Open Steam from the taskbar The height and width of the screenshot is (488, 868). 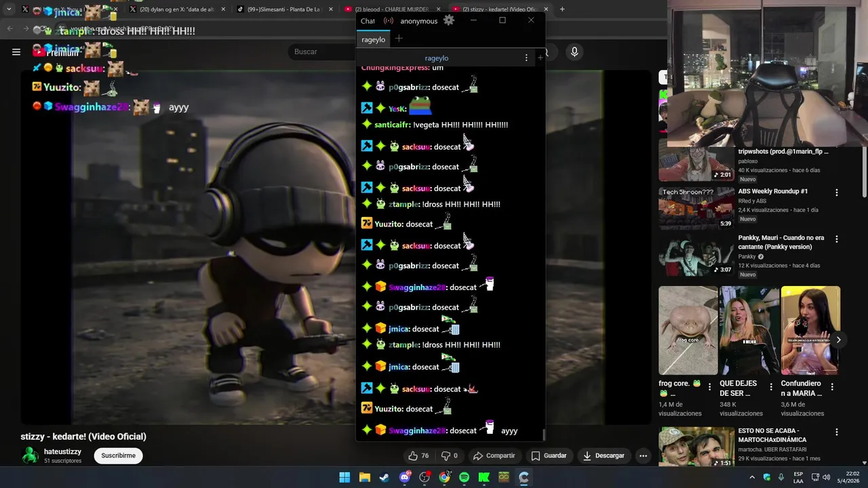point(384,477)
